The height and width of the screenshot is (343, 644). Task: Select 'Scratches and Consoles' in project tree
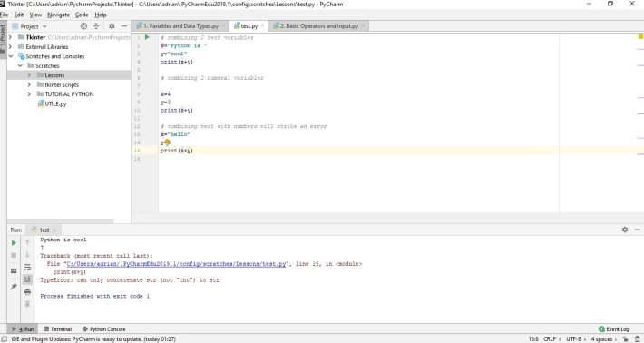(55, 56)
